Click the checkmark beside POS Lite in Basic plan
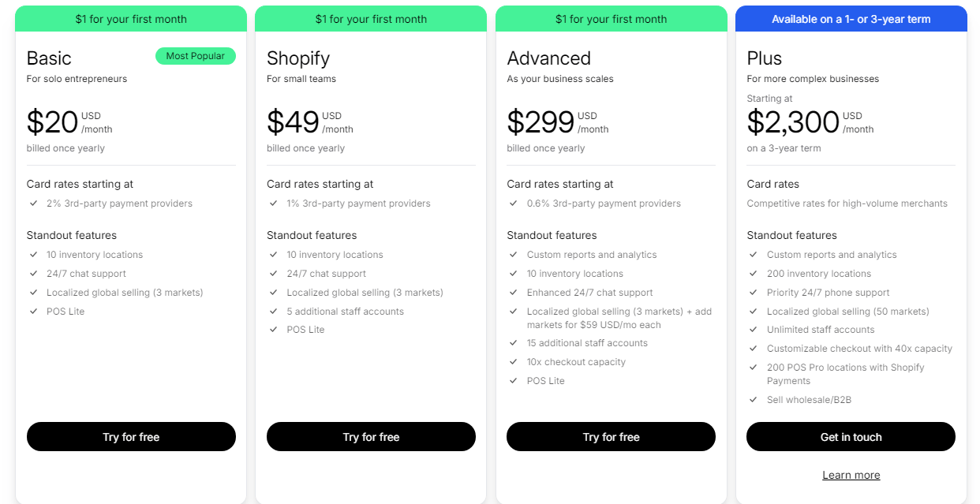Image resolution: width=980 pixels, height=504 pixels. [34, 311]
